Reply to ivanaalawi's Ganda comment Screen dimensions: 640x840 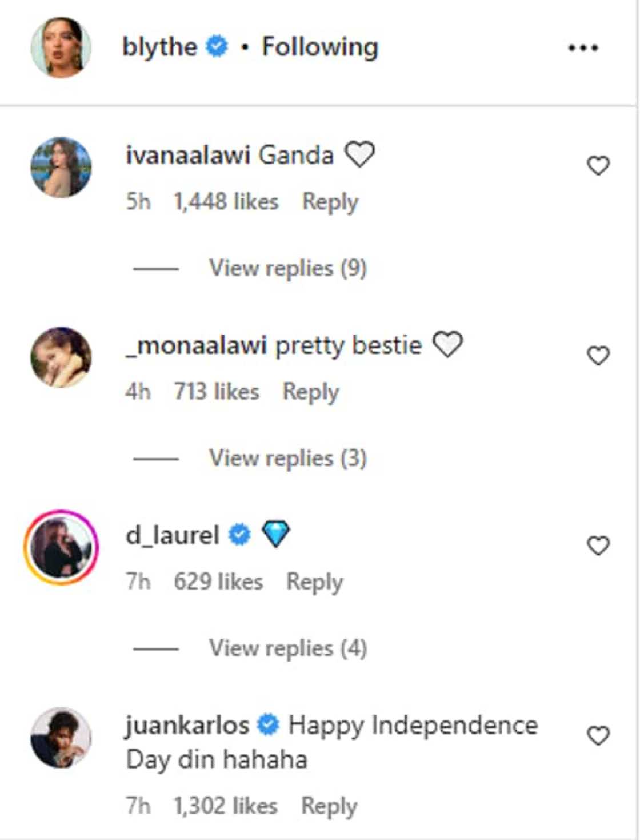point(330,202)
